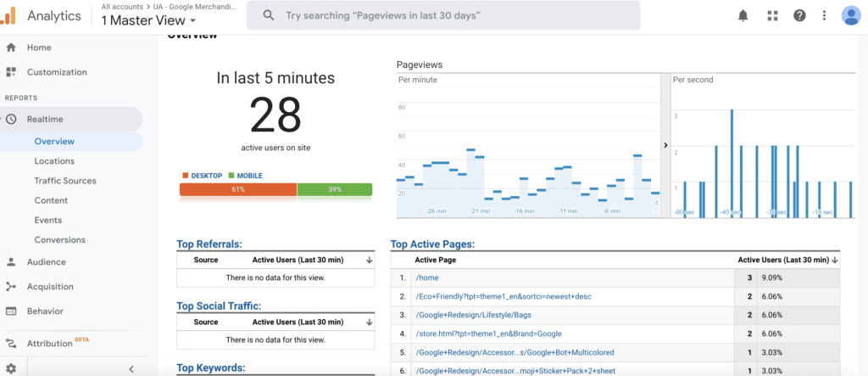Select Traffic Sources under Realtime
The image size is (868, 376).
pos(65,181)
